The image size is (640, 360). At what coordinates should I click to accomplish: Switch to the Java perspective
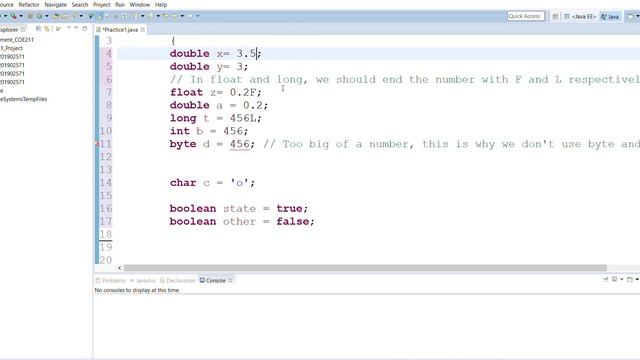[611, 16]
